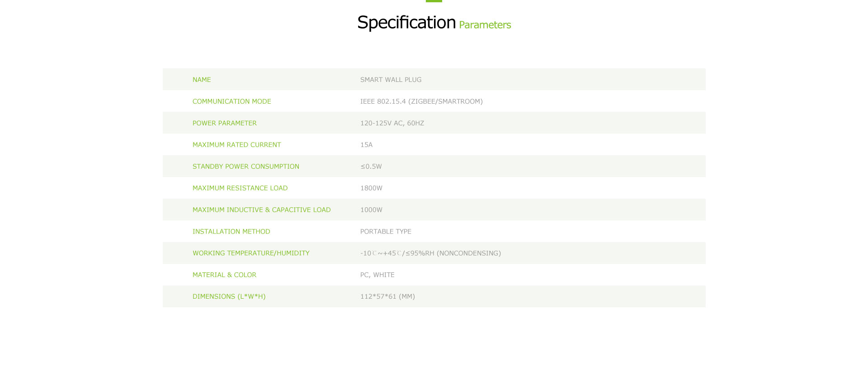Select MAXIMUM INDUCTIVE & CAPACITIVE LOAD label

coord(262,210)
